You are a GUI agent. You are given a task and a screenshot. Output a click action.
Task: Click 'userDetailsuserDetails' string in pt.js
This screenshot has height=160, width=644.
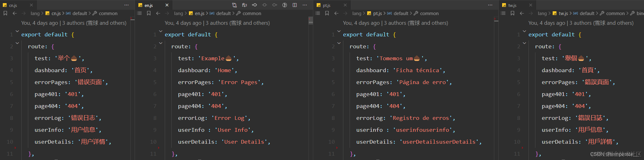[x=439, y=142]
